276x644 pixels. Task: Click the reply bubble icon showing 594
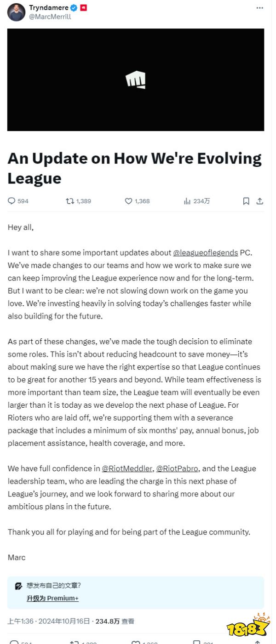(11, 201)
